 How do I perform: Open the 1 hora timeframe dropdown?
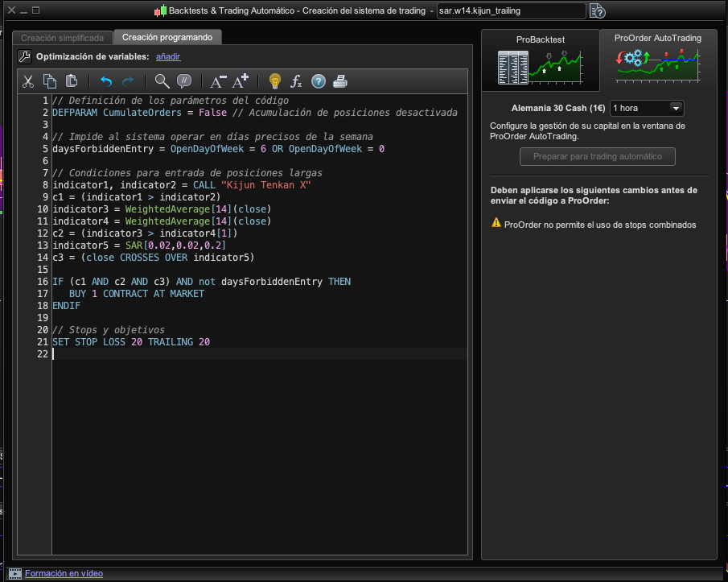point(647,108)
